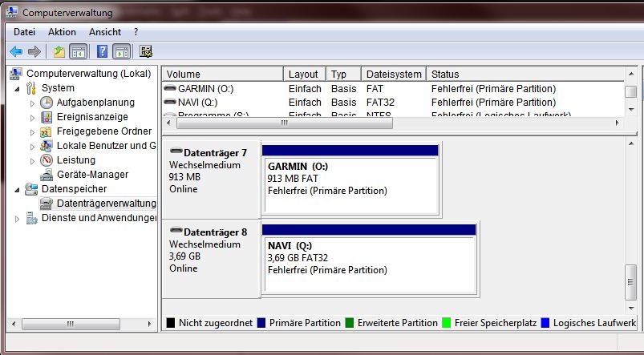Click tree pane horizontal scrollbar thumb
Image resolution: width=644 pixels, height=355 pixels.
(x=71, y=324)
